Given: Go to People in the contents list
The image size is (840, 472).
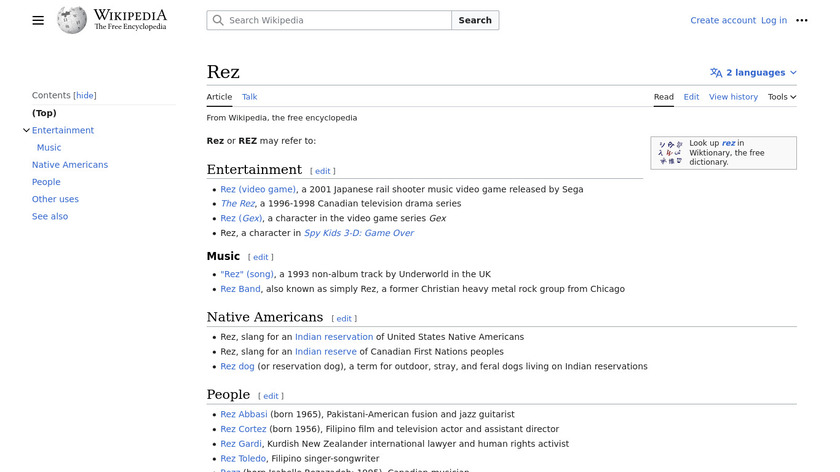Looking at the screenshot, I should (46, 182).
